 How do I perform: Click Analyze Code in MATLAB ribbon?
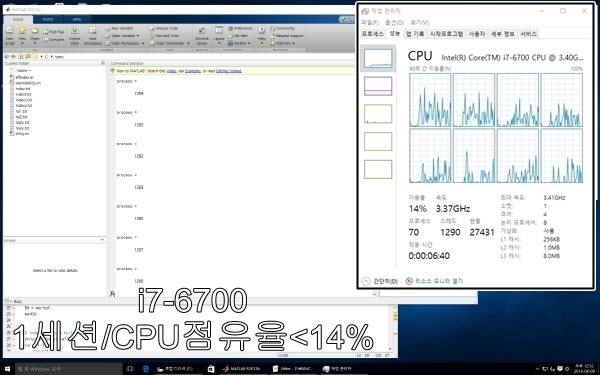[x=164, y=28]
